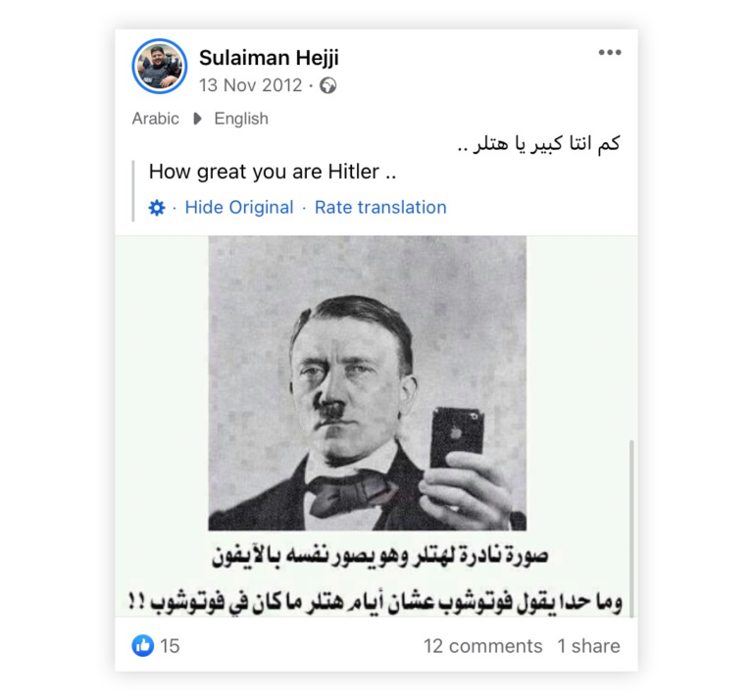This screenshot has height=700, width=753.
Task: Open translation settings gear icon
Action: coord(157,208)
